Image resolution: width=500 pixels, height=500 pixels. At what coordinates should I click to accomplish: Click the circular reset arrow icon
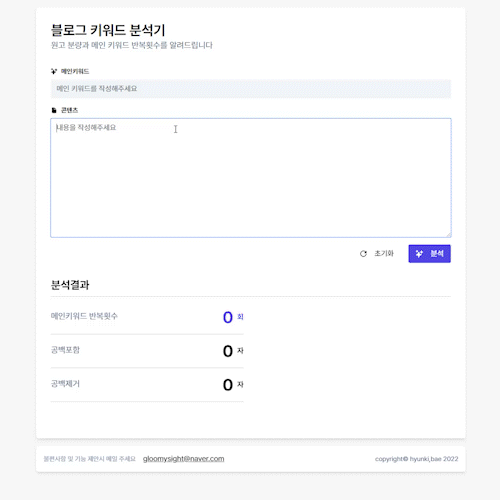[x=363, y=254]
